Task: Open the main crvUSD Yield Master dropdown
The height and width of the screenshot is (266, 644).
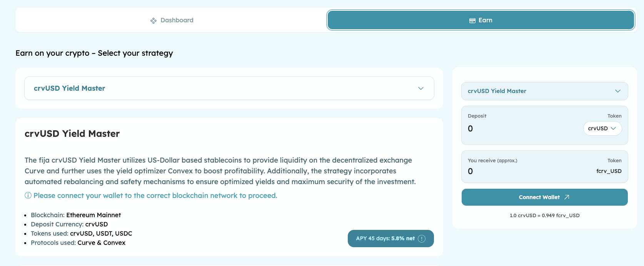Action: (229, 88)
